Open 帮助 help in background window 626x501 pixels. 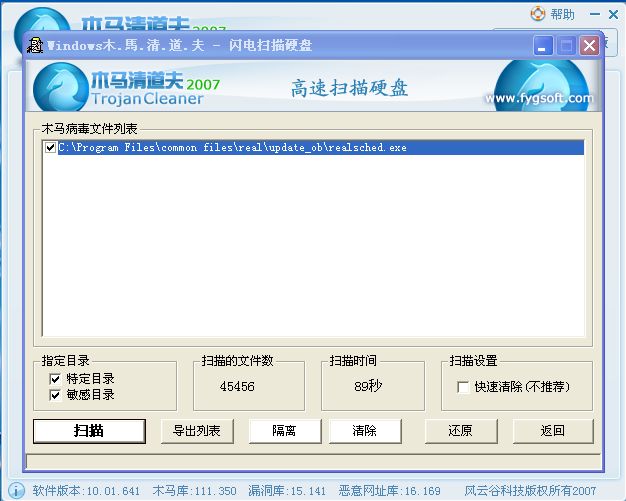tap(553, 14)
